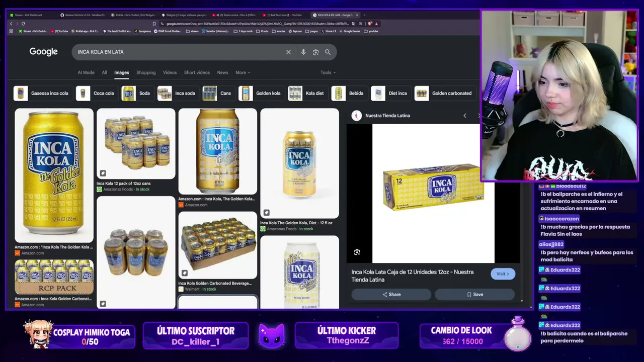
Task: Open the 7 days mods bookmark folder
Action: [x=243, y=31]
